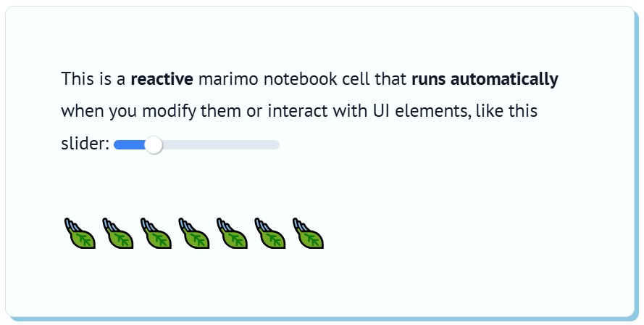Click the second leaf emoji in the row
Viewport: 644px width, 325px height.
pyautogui.click(x=118, y=234)
